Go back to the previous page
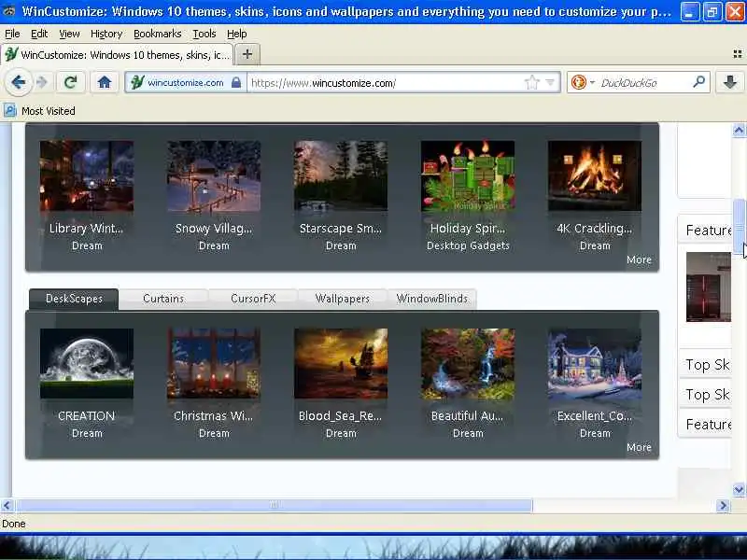Image resolution: width=747 pixels, height=560 pixels. point(19,83)
